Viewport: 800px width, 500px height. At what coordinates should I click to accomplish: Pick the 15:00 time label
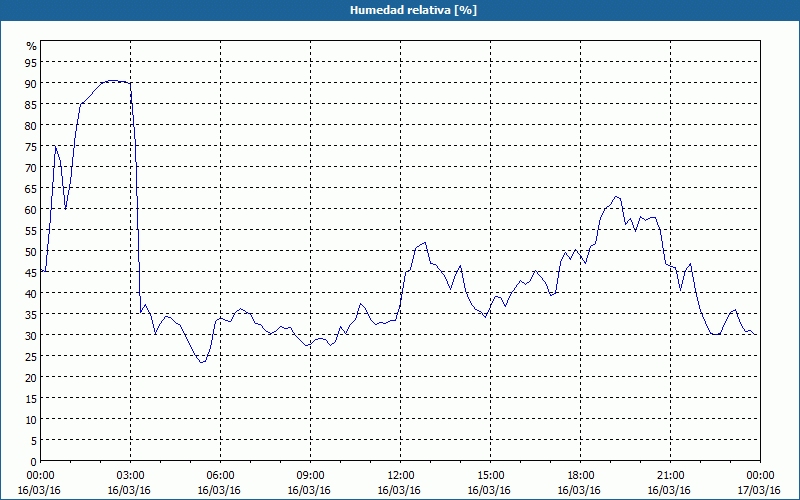(x=490, y=476)
